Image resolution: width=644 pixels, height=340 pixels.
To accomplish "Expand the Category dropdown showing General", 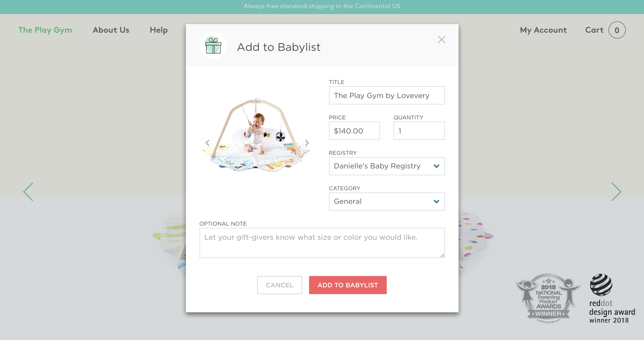I will pyautogui.click(x=387, y=202).
